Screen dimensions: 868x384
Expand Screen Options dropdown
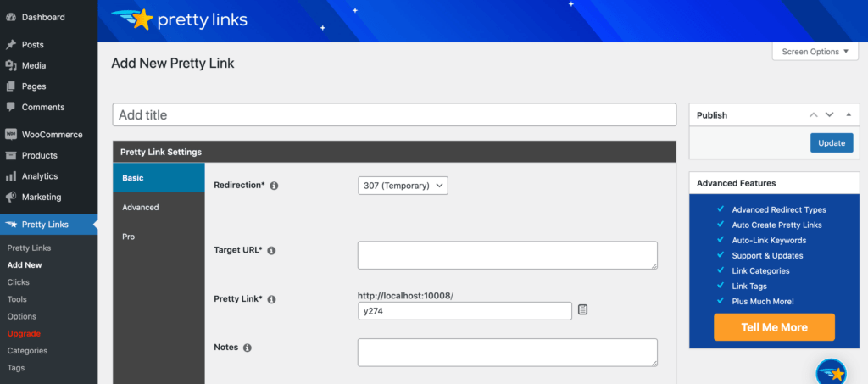pos(815,52)
